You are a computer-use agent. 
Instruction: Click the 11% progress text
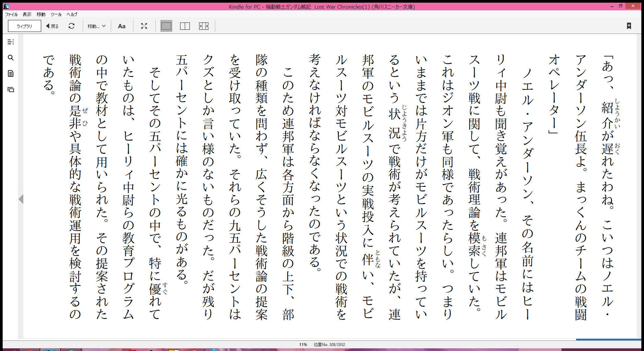point(303,344)
